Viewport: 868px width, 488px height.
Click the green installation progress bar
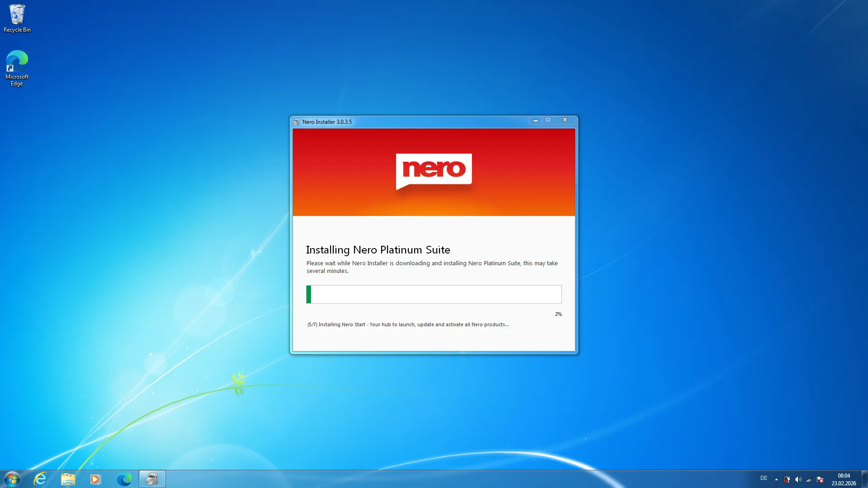(x=309, y=294)
